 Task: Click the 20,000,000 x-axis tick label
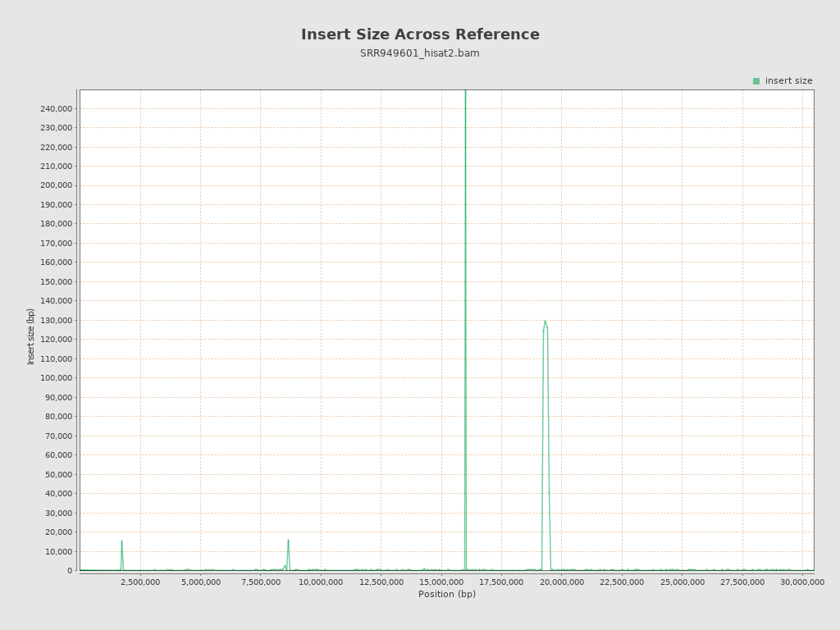(x=561, y=582)
